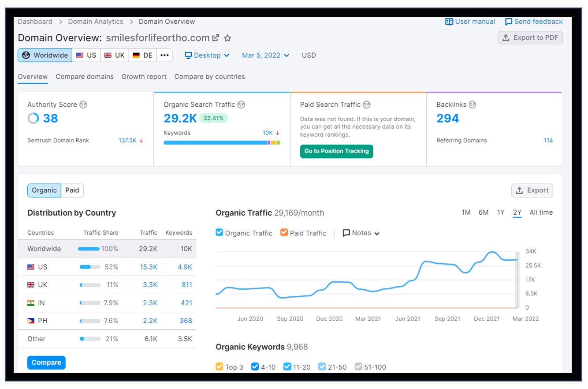Switch to the Paid toggle

[x=72, y=191]
